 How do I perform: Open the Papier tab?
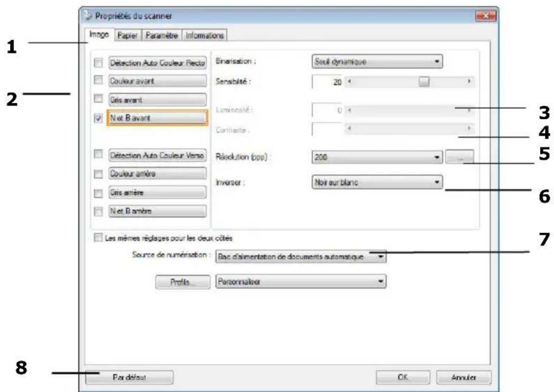click(x=128, y=35)
